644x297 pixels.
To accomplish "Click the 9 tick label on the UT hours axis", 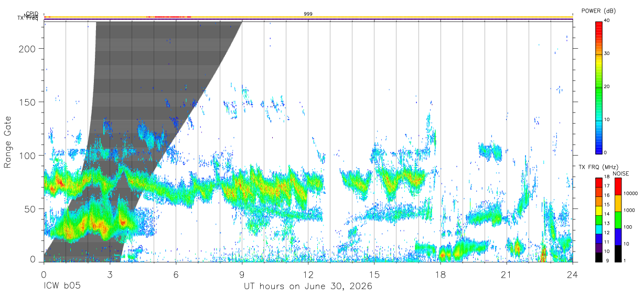I will coord(242,274).
